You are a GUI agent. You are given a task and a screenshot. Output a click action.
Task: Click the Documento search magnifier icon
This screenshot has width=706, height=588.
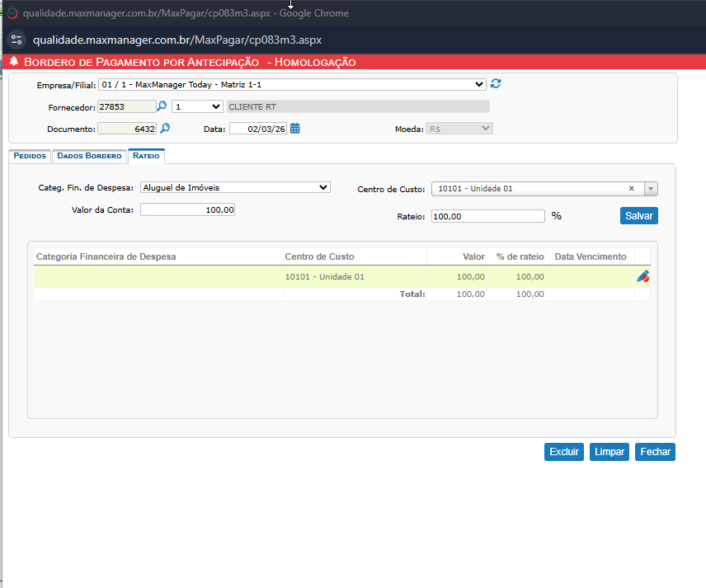point(165,129)
